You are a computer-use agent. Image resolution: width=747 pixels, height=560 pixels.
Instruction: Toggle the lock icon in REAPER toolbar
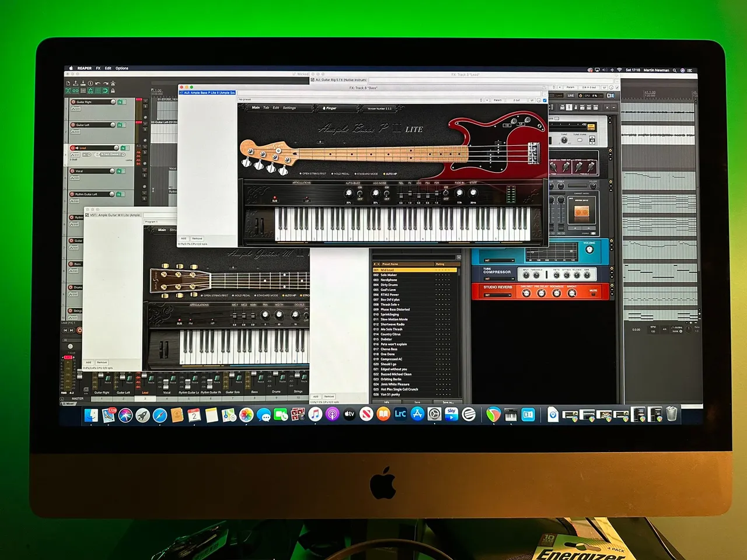click(x=113, y=90)
